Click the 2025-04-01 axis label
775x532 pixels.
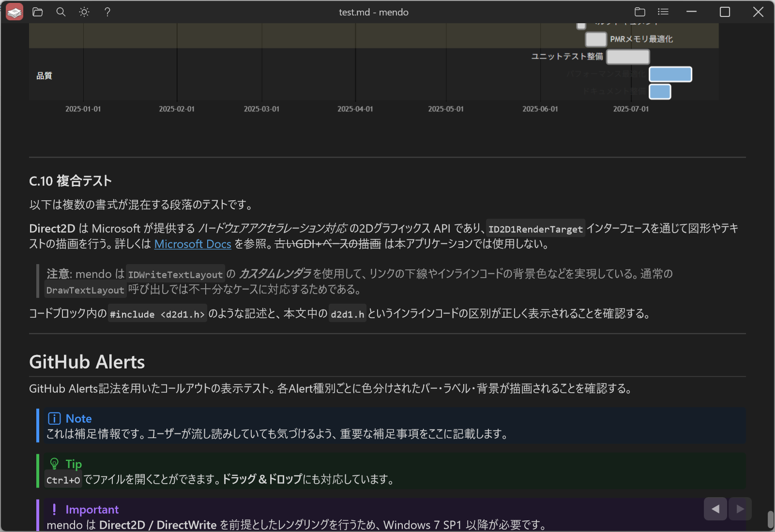pos(355,109)
